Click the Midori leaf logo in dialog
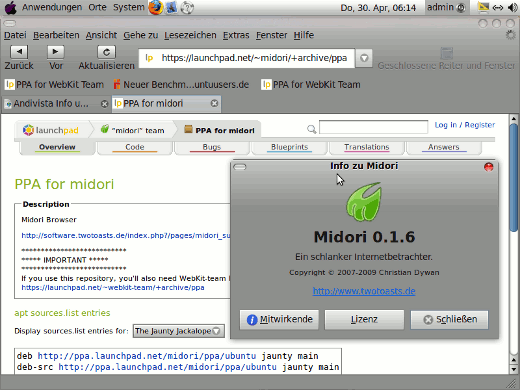 tap(364, 201)
